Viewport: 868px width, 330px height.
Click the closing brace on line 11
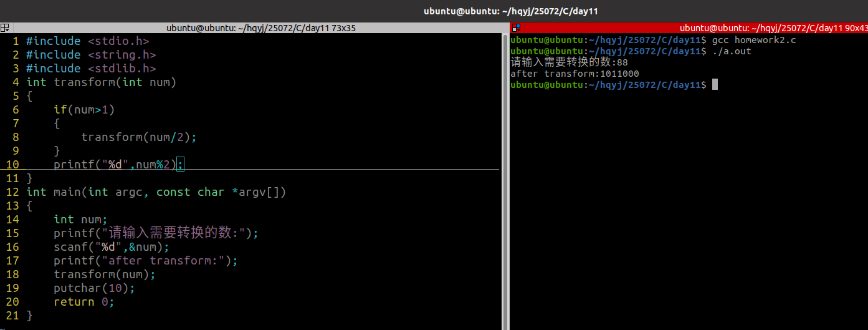[x=29, y=178]
